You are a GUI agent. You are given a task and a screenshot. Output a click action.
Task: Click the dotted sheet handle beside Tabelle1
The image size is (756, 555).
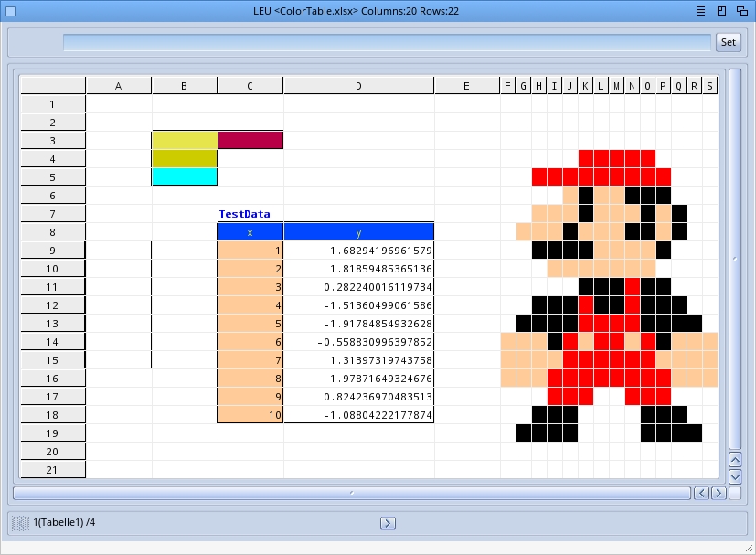20,523
